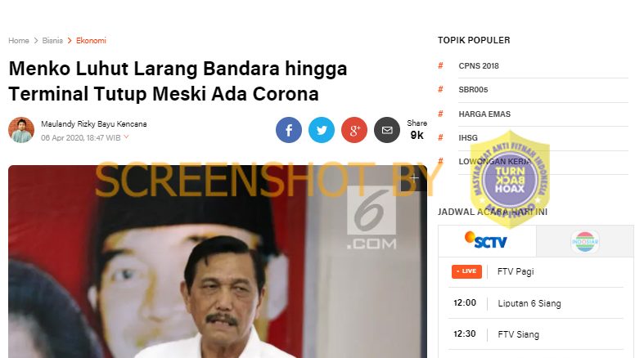This screenshot has width=644, height=358.
Task: View the HARGA EMAS topic
Action: tap(484, 114)
